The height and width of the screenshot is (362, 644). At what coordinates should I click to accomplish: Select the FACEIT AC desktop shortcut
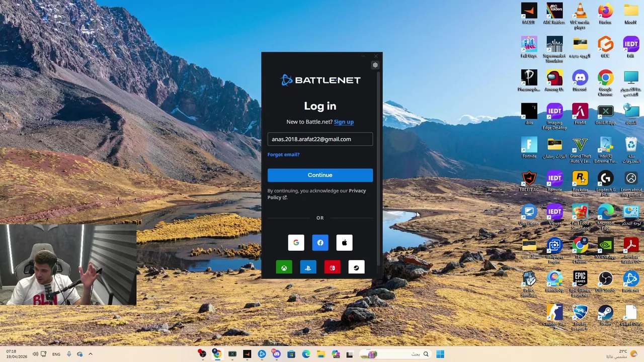[529, 181]
